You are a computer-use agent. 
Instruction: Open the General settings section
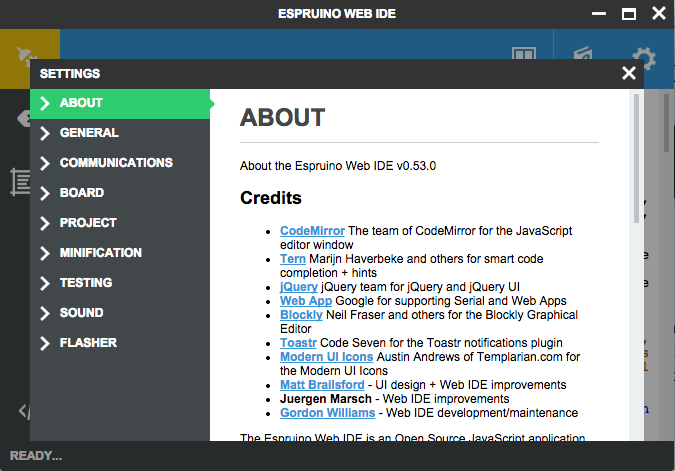(120, 133)
